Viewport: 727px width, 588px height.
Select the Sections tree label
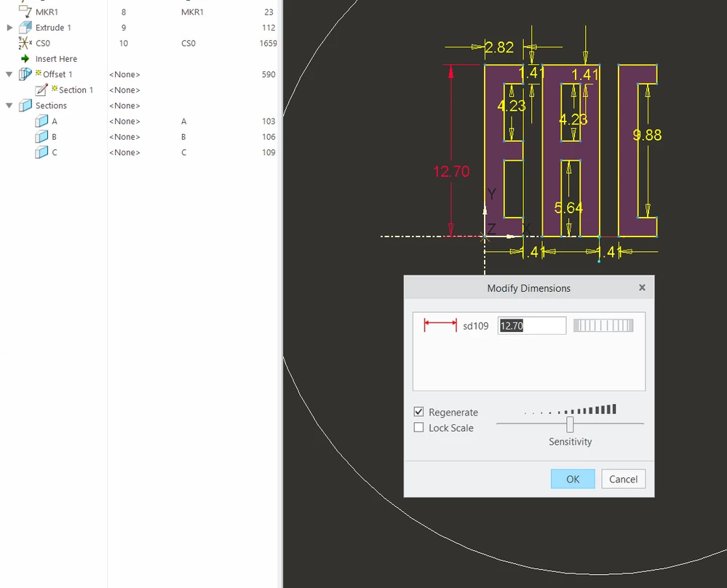click(51, 106)
